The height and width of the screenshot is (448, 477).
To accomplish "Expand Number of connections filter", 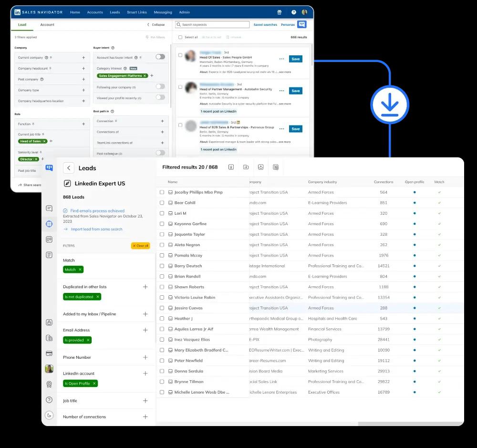I will point(145,417).
